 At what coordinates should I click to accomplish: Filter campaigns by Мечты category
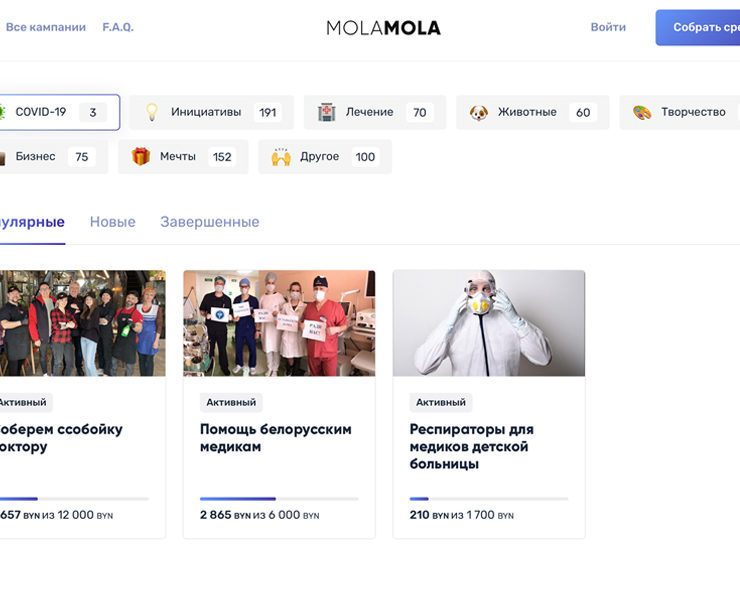tap(183, 157)
